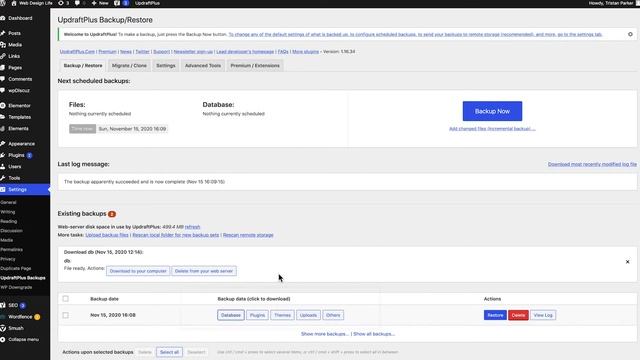
Task: Click Upload backup files link
Action: (107, 235)
